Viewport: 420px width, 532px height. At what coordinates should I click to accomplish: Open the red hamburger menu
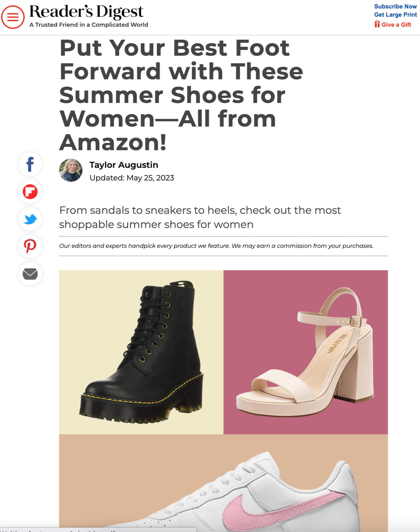[13, 17]
